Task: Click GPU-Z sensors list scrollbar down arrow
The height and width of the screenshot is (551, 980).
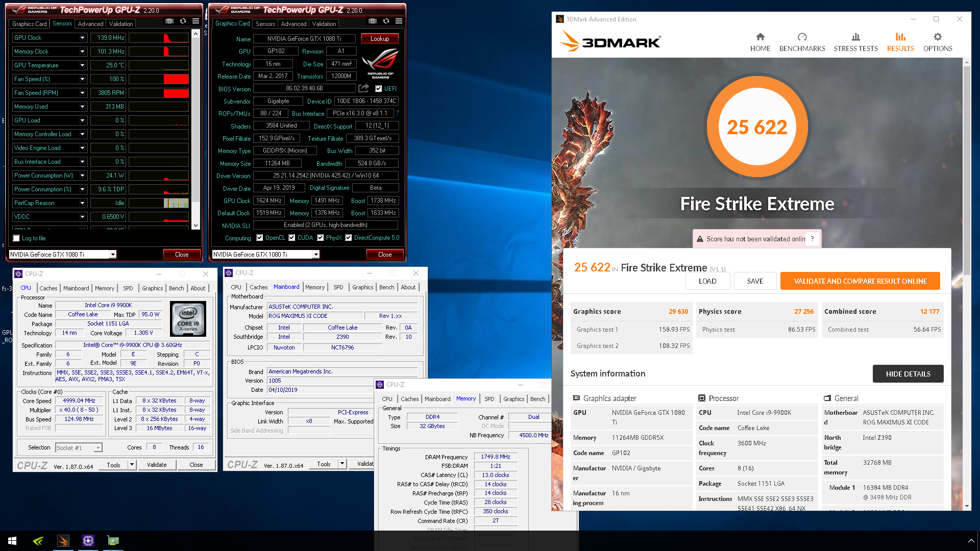Action: tap(195, 225)
